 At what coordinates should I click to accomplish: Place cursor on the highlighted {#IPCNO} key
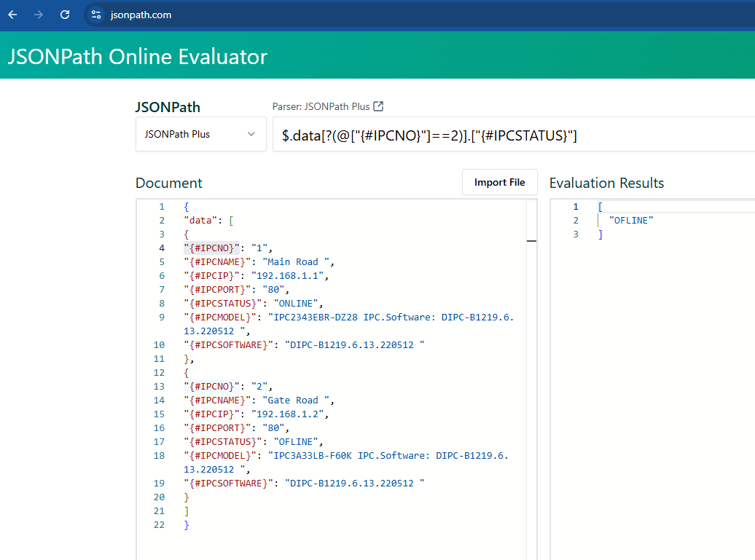click(x=211, y=248)
